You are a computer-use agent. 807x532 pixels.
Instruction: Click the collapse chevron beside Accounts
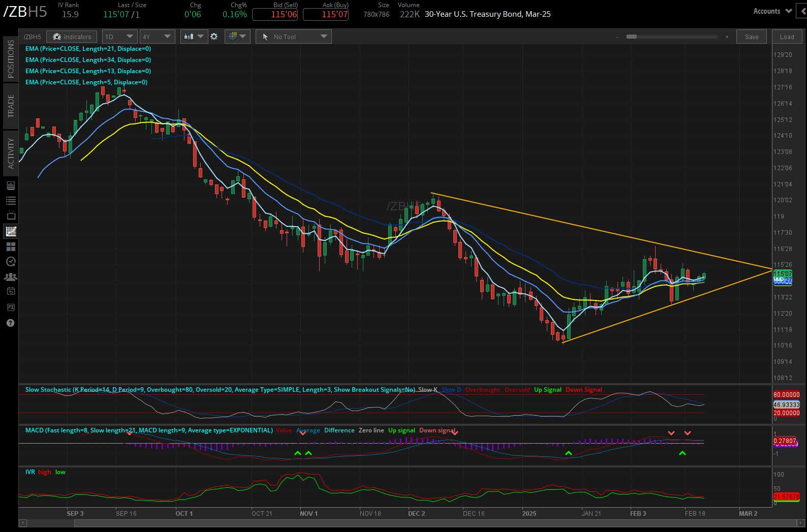tap(801, 11)
